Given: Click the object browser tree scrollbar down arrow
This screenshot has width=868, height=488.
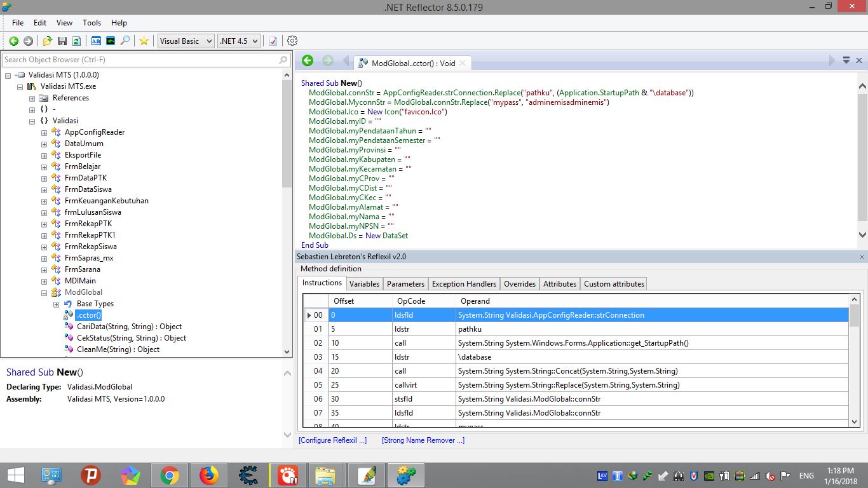Looking at the screenshot, I should (x=287, y=351).
